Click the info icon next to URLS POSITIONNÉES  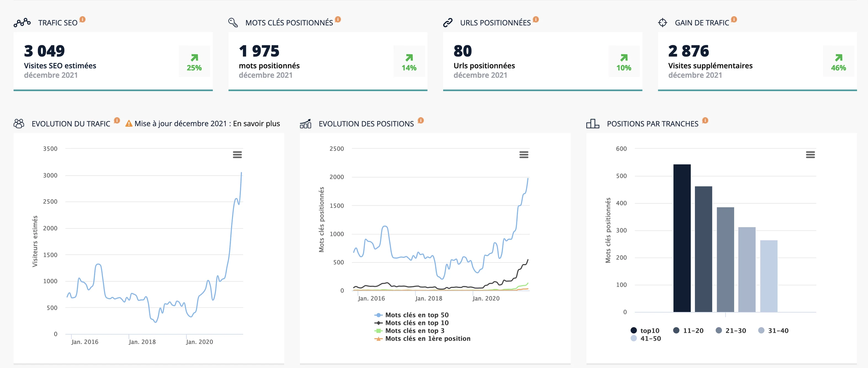tap(535, 19)
